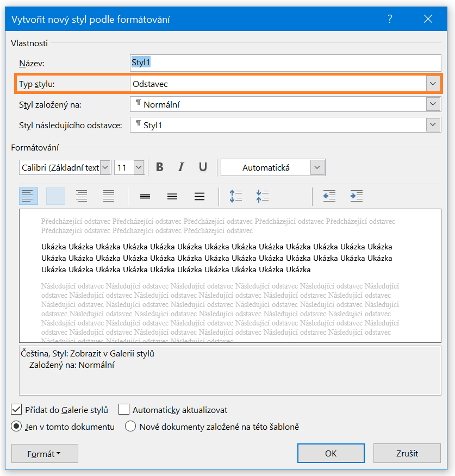Toggle bold formatting
455x476 pixels.
point(159,167)
